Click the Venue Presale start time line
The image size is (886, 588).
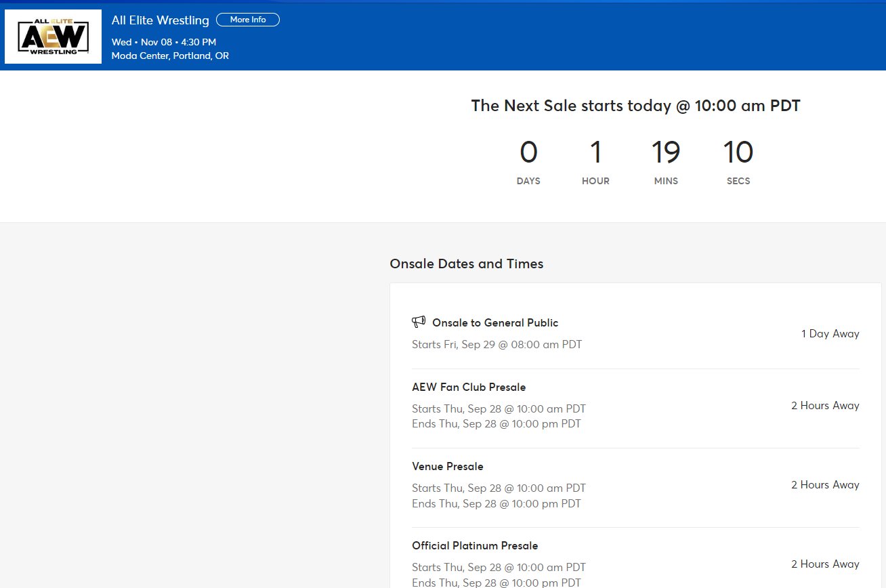coord(499,488)
